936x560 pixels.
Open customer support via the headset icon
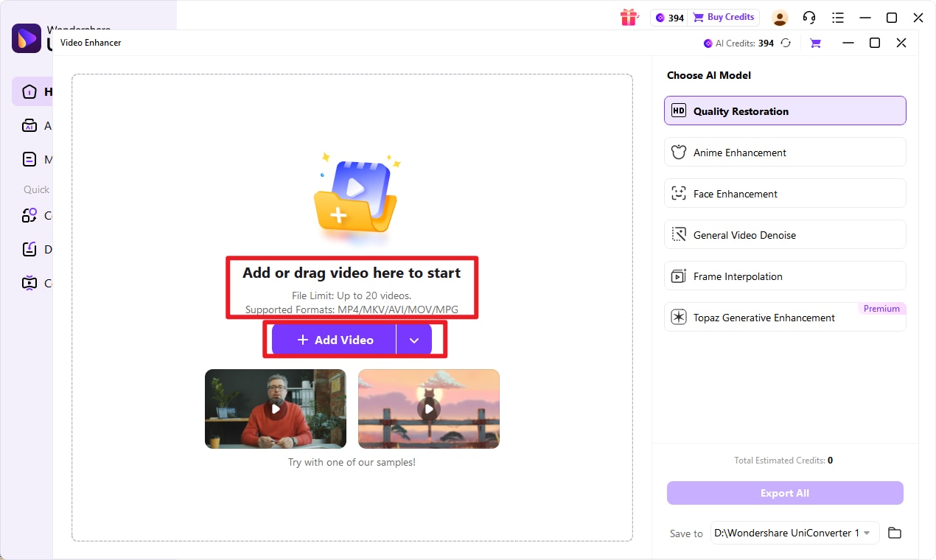pos(808,17)
